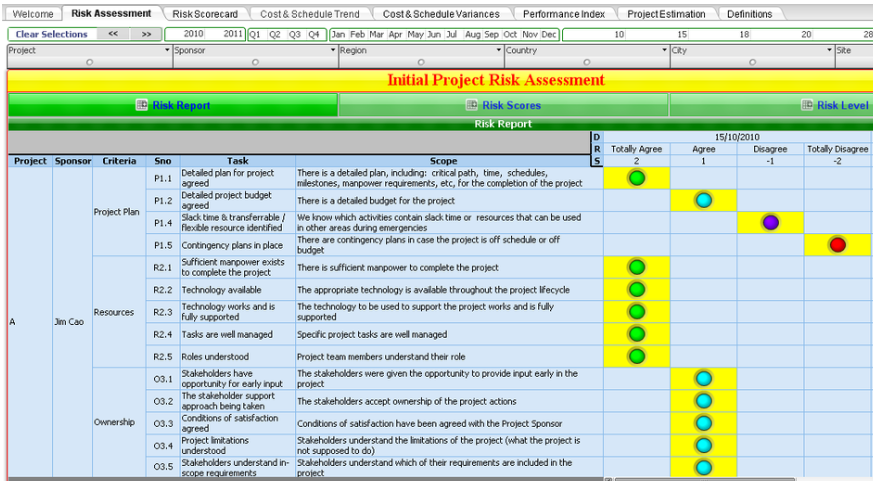Click the Scope column header

click(443, 161)
